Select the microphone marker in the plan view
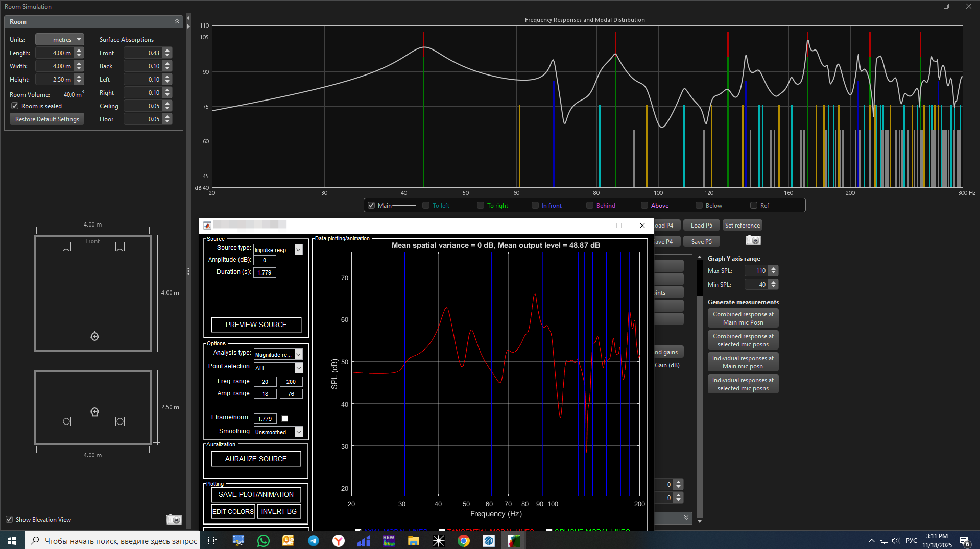Viewport: 980px width, 549px height. (94, 336)
